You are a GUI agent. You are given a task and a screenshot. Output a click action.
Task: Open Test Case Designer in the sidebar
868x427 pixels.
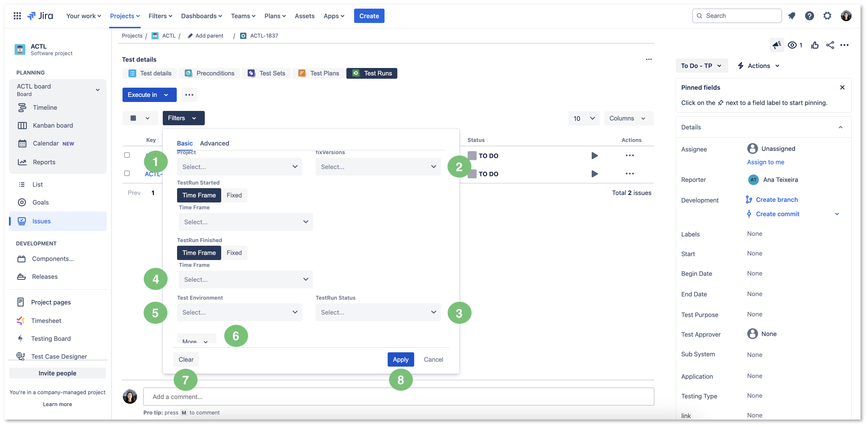click(59, 356)
